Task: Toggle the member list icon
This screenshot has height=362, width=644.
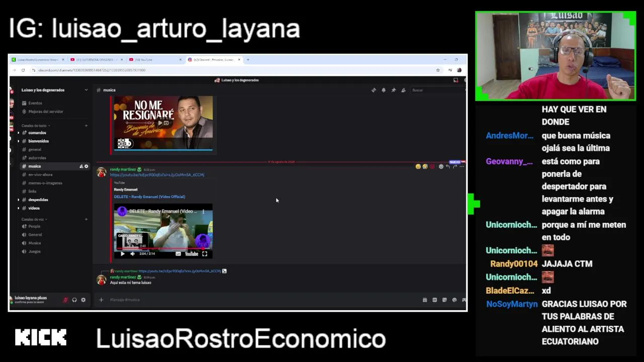Action: 403,90
